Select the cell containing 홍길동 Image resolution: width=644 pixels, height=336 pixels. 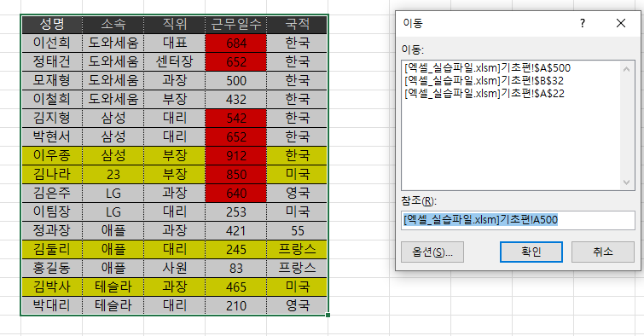52,269
